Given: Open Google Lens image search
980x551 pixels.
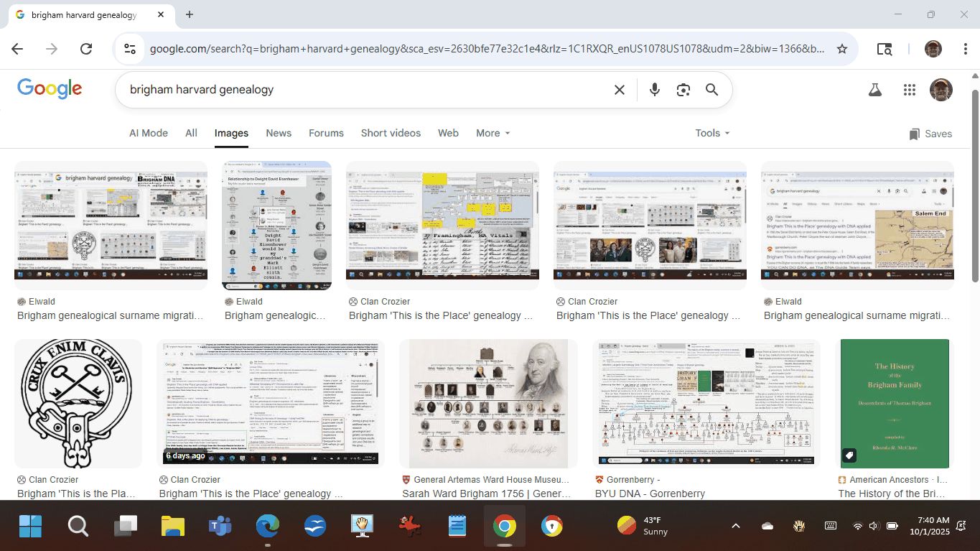Looking at the screenshot, I should [x=683, y=90].
